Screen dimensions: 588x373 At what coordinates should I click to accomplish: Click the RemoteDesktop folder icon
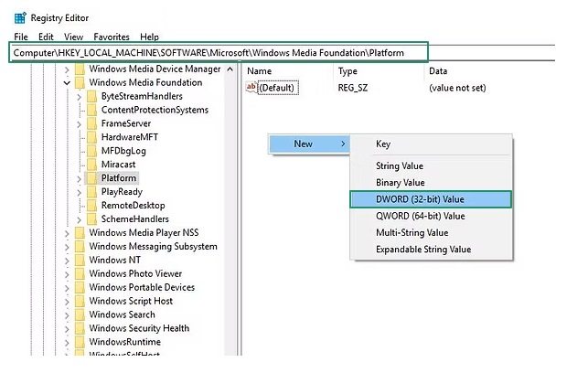[x=91, y=206]
